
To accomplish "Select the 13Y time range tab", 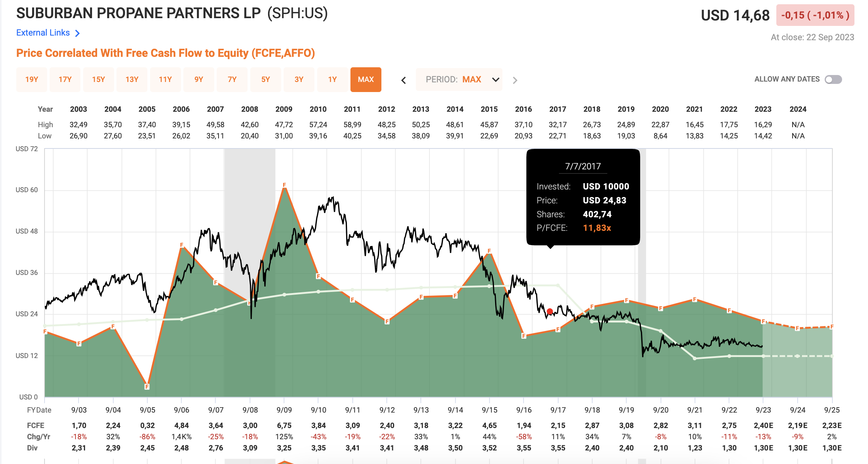I will (132, 79).
